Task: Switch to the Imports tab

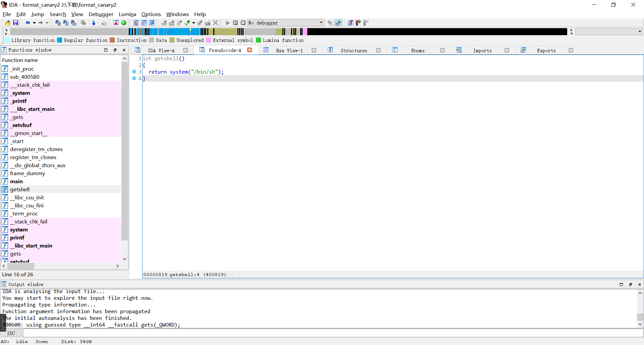Action: [482, 51]
